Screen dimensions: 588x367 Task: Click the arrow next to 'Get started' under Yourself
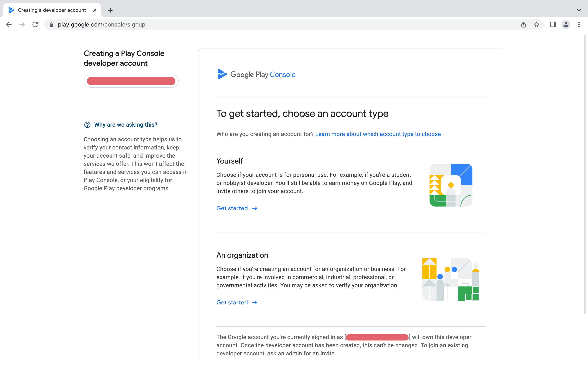[255, 208]
